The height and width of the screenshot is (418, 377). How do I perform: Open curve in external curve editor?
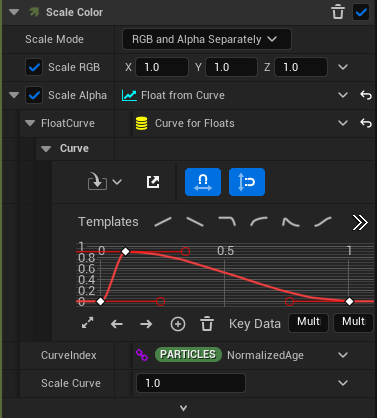coord(153,182)
